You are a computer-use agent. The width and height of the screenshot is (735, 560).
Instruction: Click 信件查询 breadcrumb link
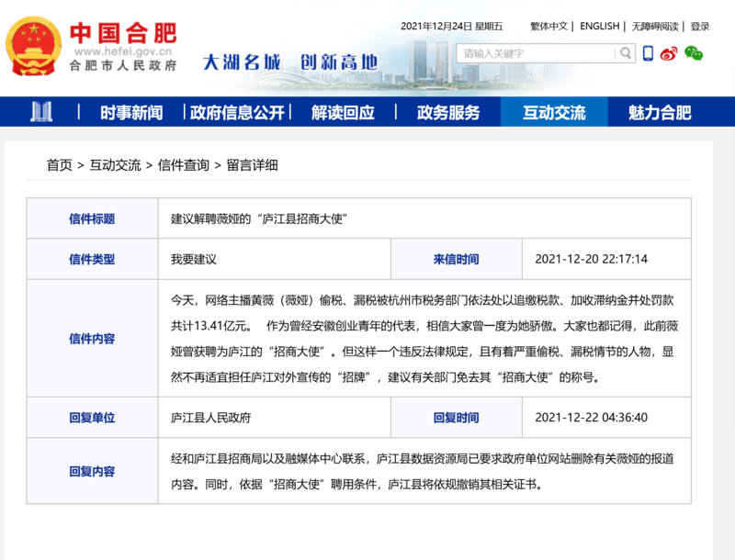point(183,165)
